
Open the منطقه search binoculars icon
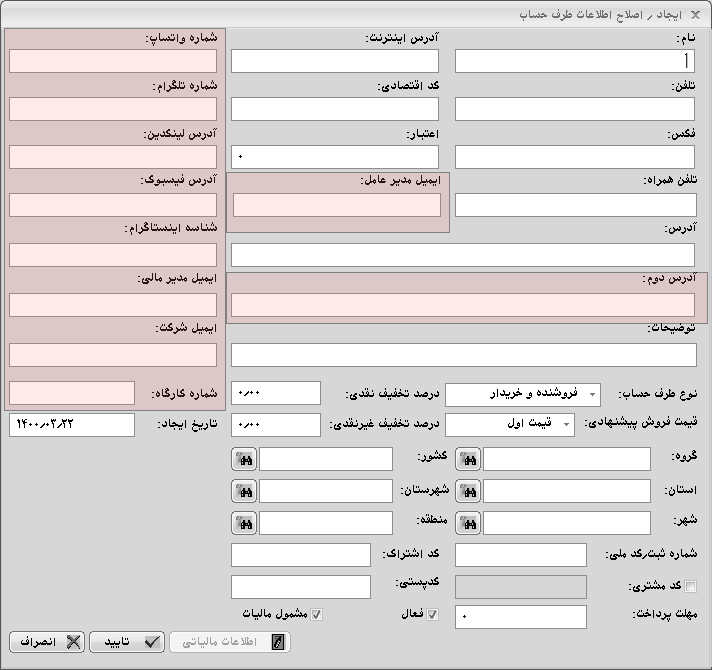[x=244, y=523]
